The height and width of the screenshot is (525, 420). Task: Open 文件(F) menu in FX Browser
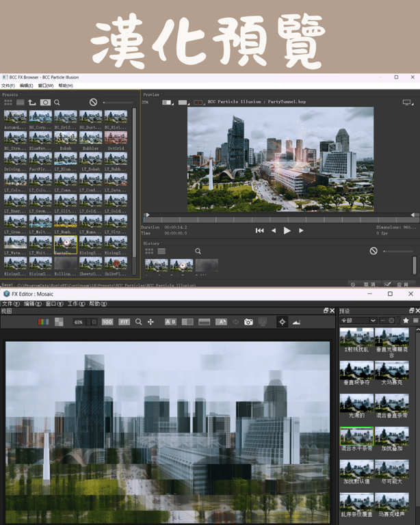[x=8, y=85]
